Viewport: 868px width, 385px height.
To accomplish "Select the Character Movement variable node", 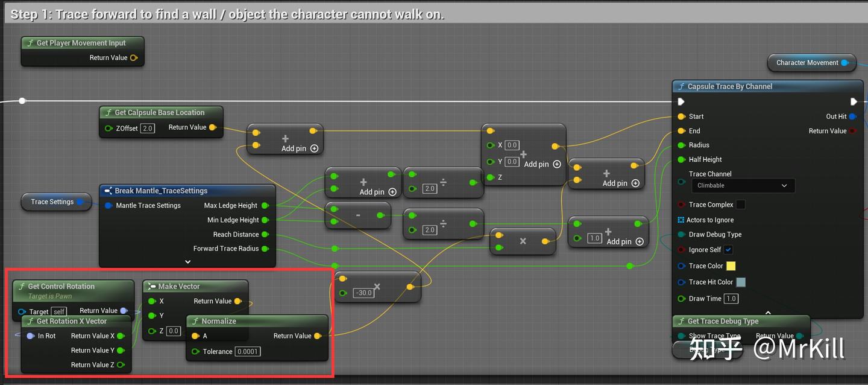I will point(811,62).
